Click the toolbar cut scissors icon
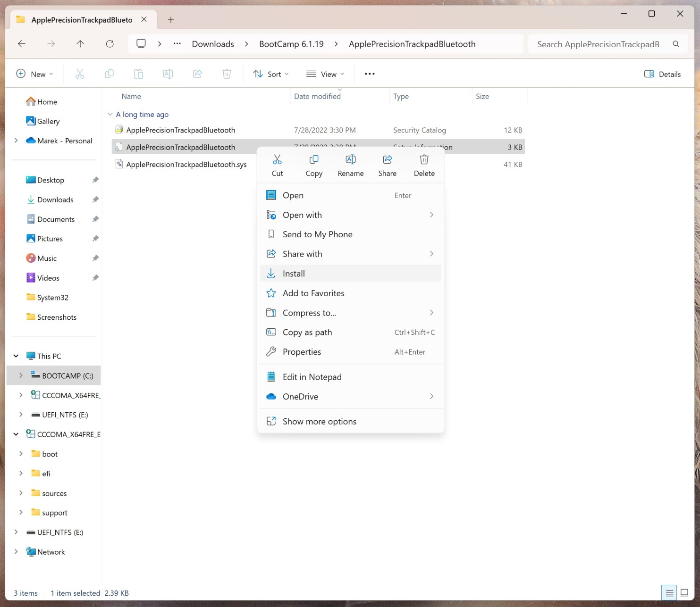Image resolution: width=700 pixels, height=607 pixels. pos(80,74)
